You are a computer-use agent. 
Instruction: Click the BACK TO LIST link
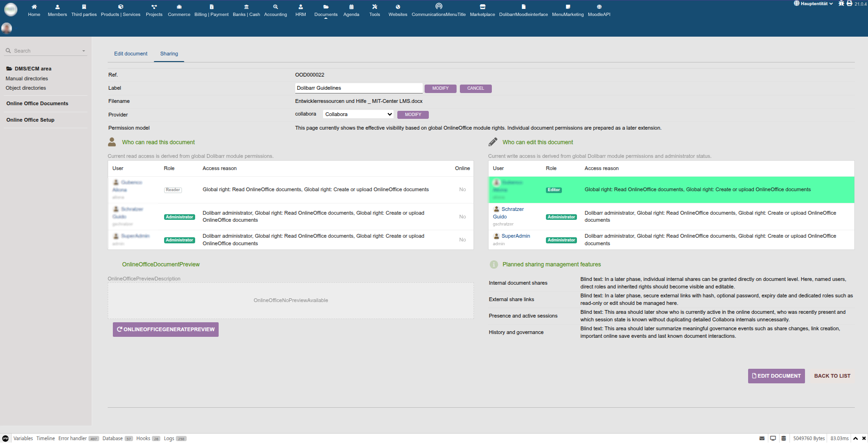coord(832,376)
